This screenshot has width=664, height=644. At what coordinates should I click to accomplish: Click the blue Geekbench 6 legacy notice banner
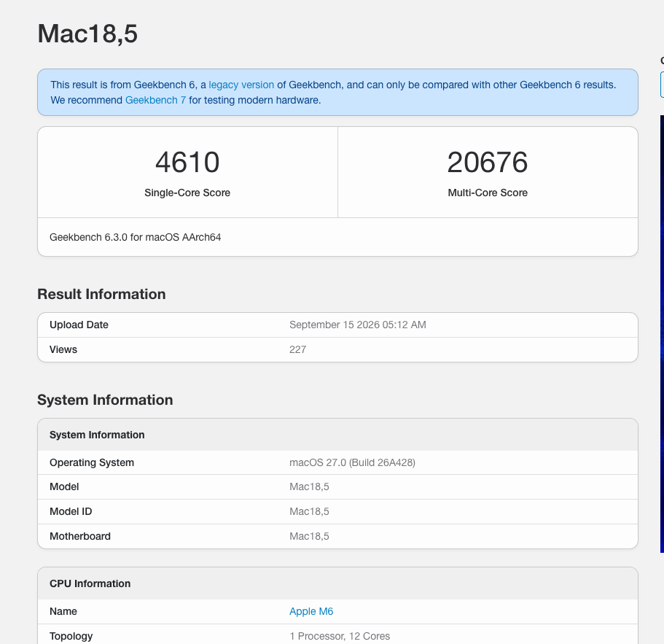337,93
